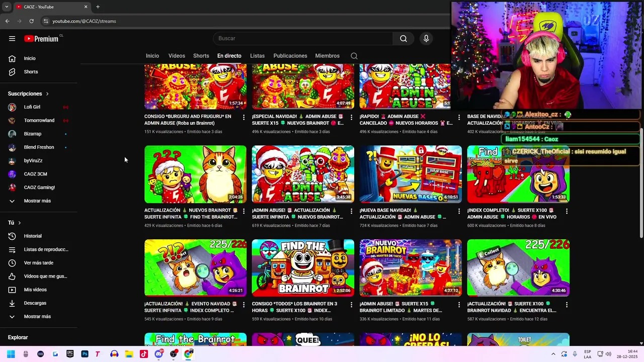Switch to the Shorts channel tab
The height and width of the screenshot is (362, 644).
point(201,56)
